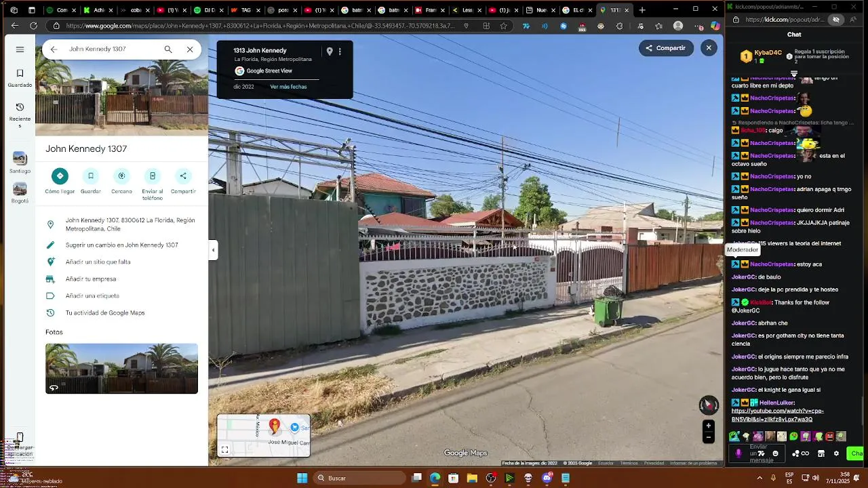Click the Enviar al teléfono icon
The height and width of the screenshot is (488, 868).
pyautogui.click(x=152, y=176)
